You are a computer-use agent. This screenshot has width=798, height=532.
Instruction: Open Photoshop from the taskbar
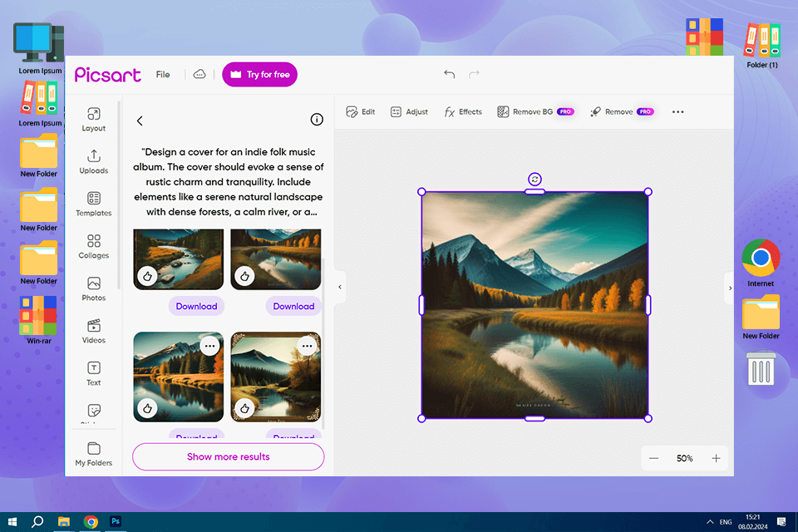tap(116, 521)
